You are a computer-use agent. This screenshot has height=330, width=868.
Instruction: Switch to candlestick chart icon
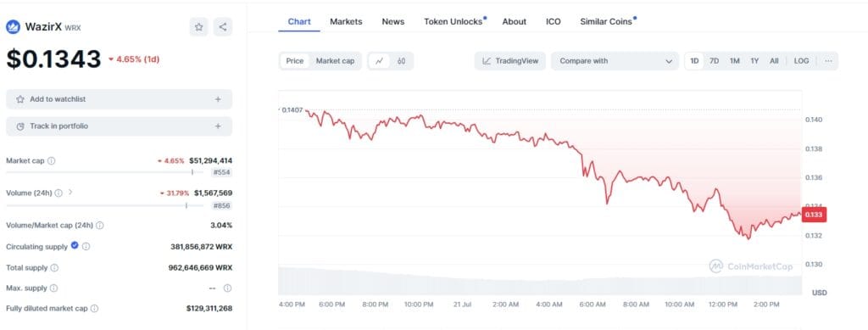401,61
